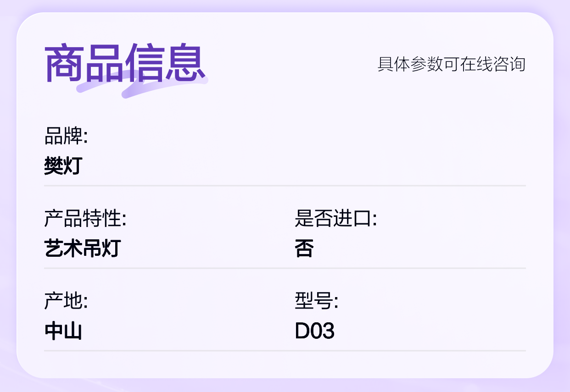Open the 具体参数可在线咨询 link
The image size is (570, 392).
tap(451, 64)
